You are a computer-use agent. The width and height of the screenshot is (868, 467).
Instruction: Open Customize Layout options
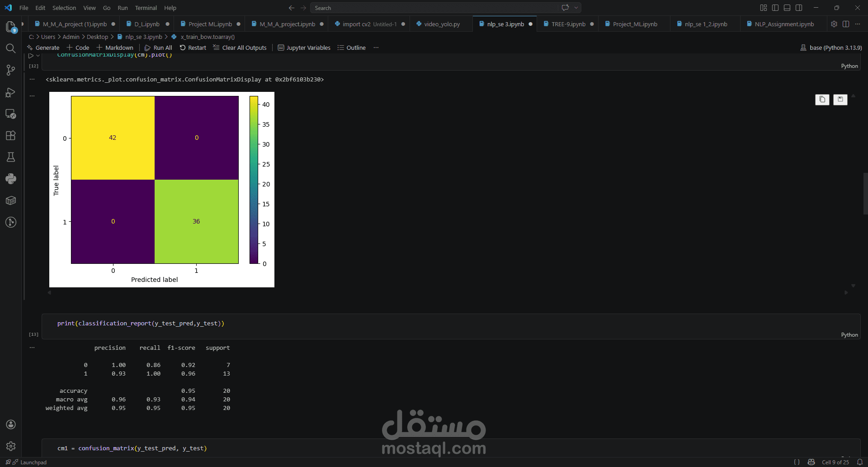pyautogui.click(x=764, y=8)
